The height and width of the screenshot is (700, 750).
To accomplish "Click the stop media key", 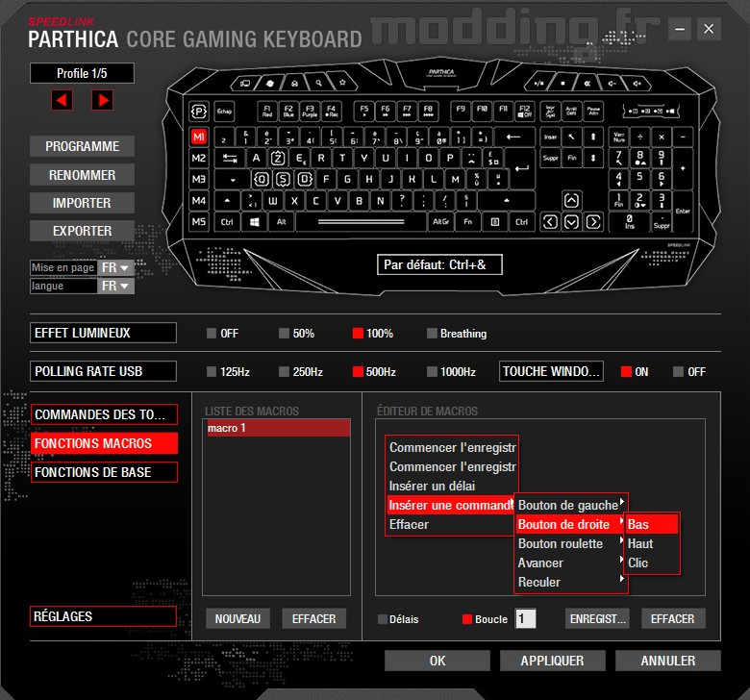I will point(562,84).
